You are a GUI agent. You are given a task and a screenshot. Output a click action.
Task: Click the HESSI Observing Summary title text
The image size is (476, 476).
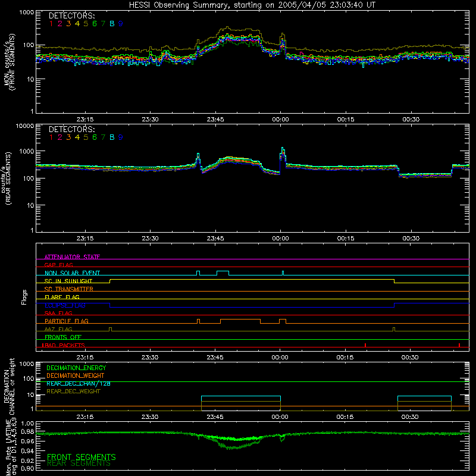point(252,5)
